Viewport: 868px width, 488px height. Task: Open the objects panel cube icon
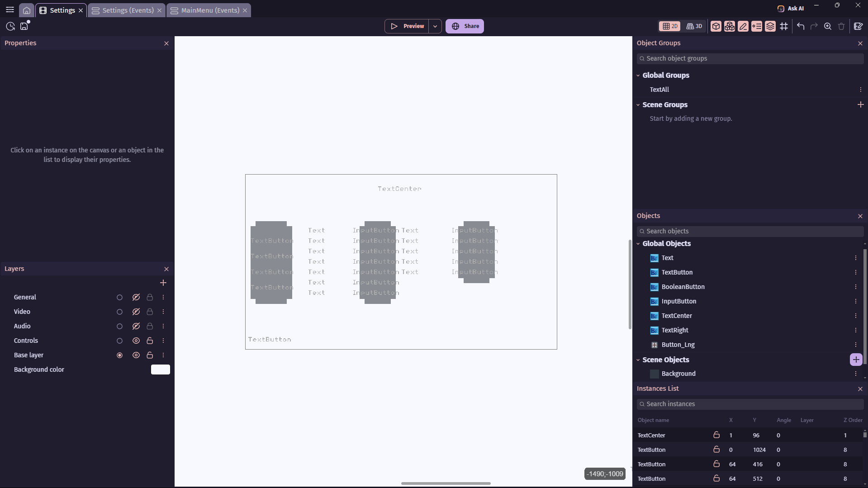click(716, 26)
